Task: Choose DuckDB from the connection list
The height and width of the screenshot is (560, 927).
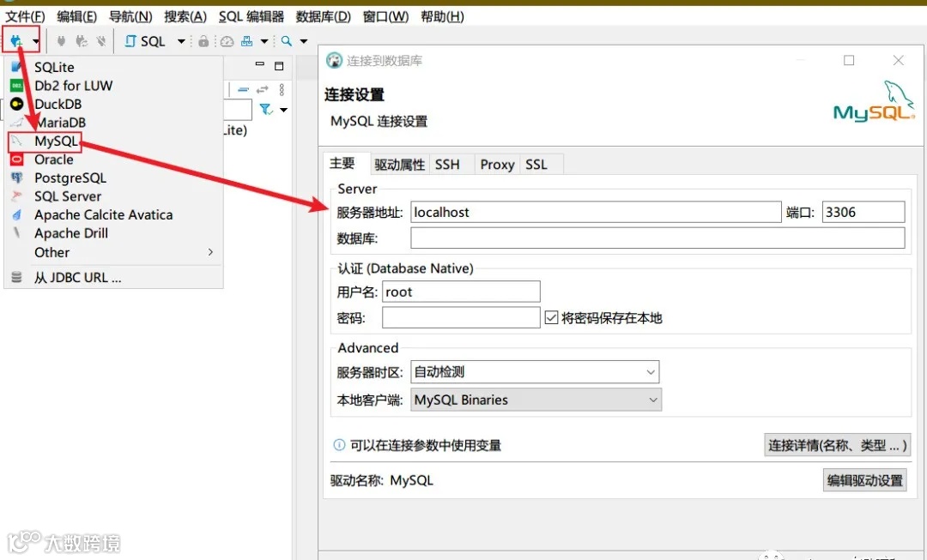Action: [x=113, y=104]
